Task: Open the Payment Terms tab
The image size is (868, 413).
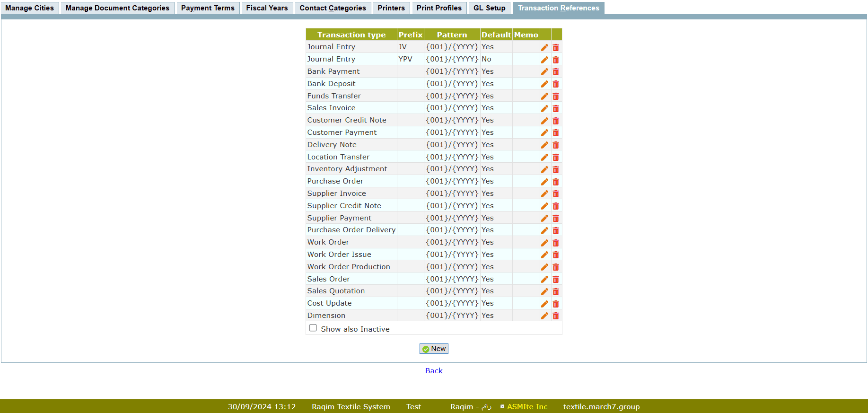Action: [208, 8]
